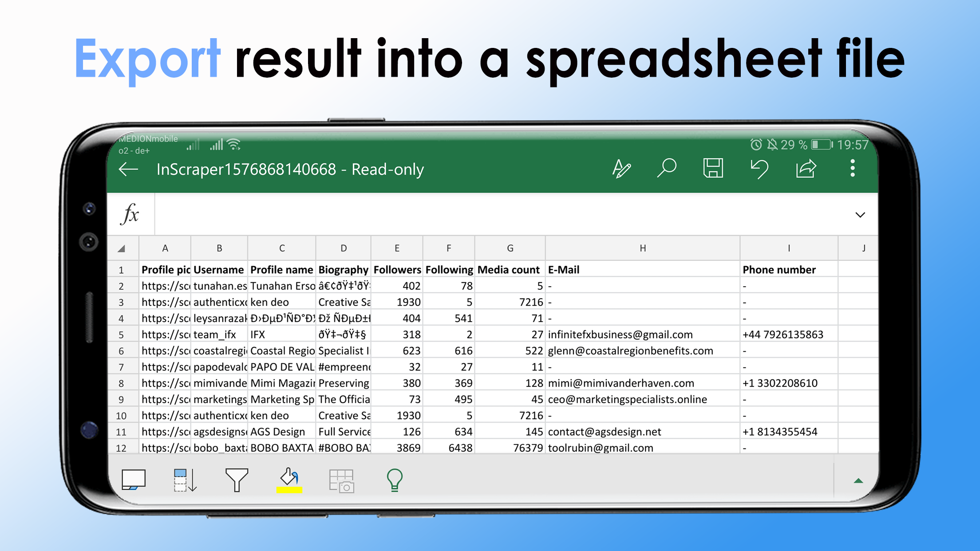Open the three-dot overflow menu
This screenshot has width=980, height=551.
pos(853,169)
